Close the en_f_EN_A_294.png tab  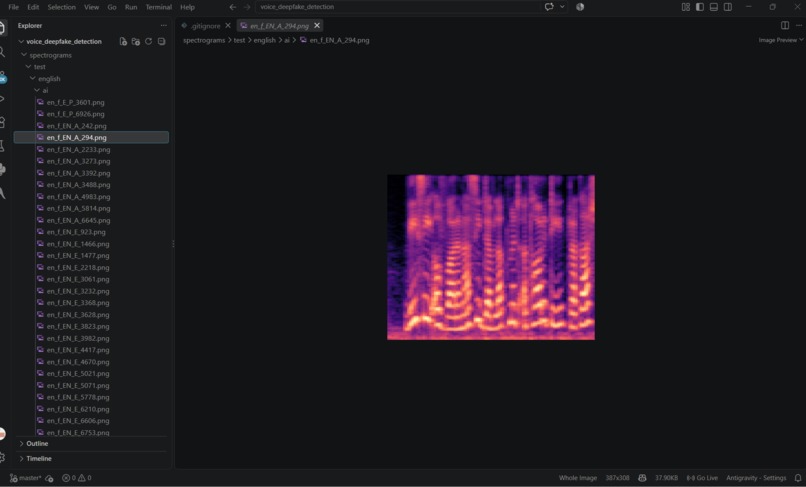(317, 25)
